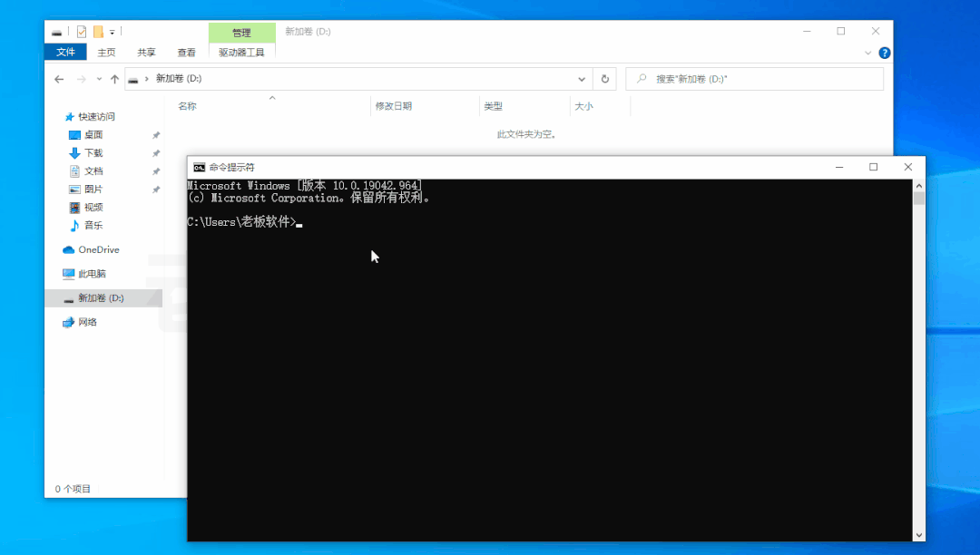Open Explorer help via question mark icon
Screen dimensions: 980x555
(x=885, y=54)
